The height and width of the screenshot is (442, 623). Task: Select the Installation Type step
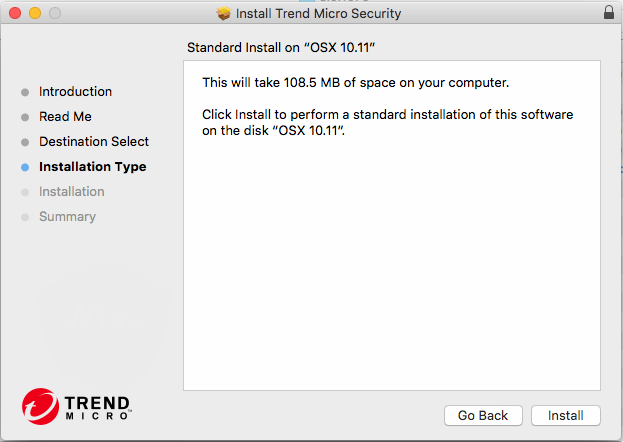[x=92, y=167]
